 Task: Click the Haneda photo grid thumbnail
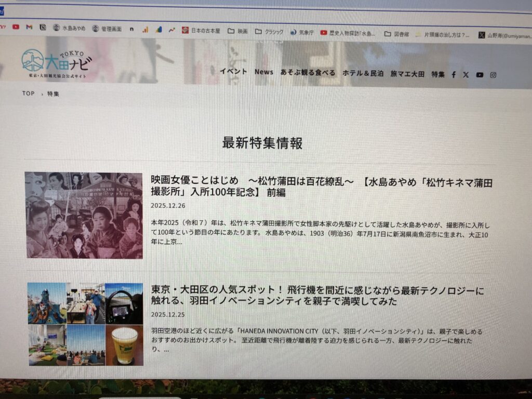86,324
